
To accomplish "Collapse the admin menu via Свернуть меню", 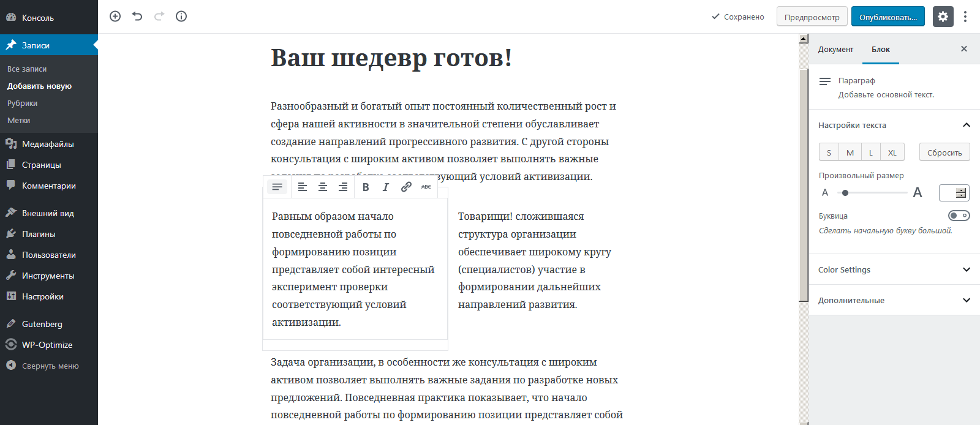I will (x=49, y=366).
